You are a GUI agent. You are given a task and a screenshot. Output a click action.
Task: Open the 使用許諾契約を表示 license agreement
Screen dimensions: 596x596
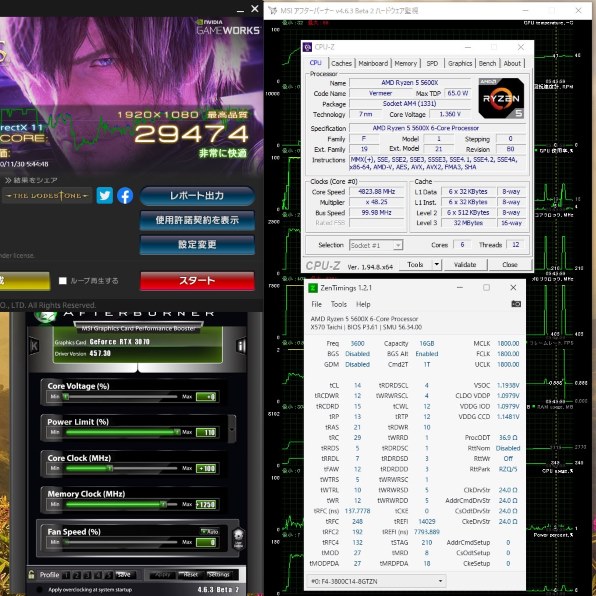tap(197, 220)
